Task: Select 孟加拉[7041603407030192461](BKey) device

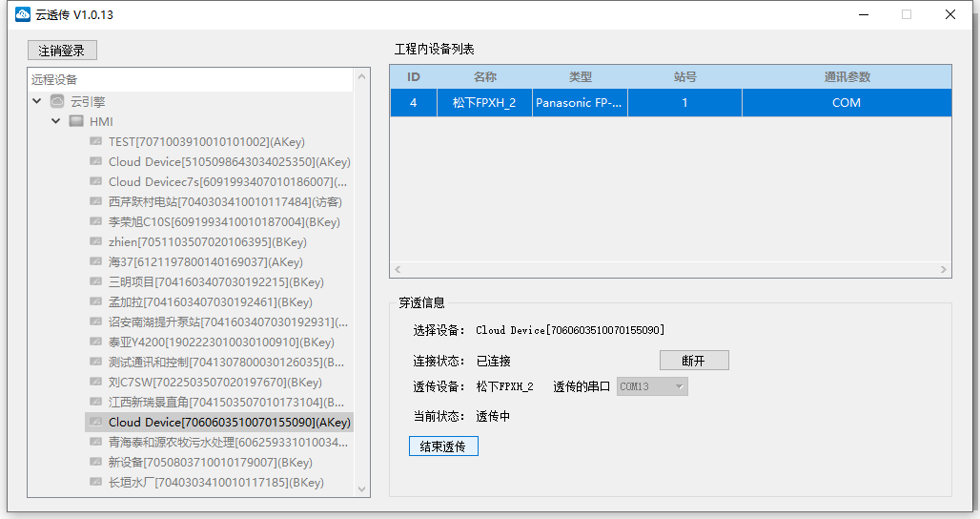Action: pyautogui.click(x=211, y=302)
